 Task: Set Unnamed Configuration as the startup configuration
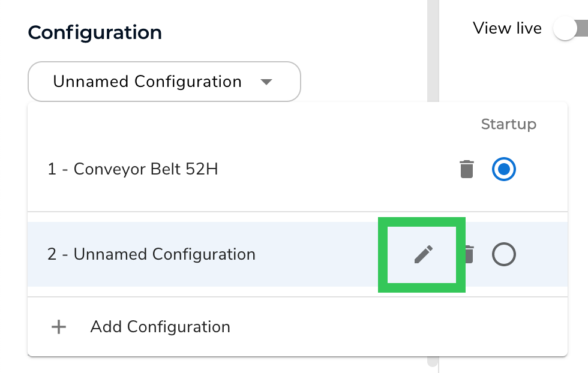(504, 254)
